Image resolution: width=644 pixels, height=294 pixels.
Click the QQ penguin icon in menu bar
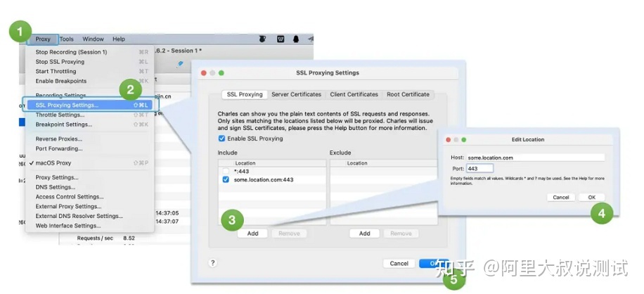[x=296, y=39]
